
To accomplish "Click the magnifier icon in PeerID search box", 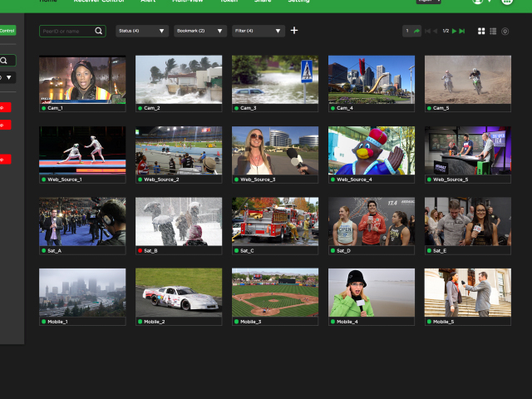I will [x=98, y=31].
